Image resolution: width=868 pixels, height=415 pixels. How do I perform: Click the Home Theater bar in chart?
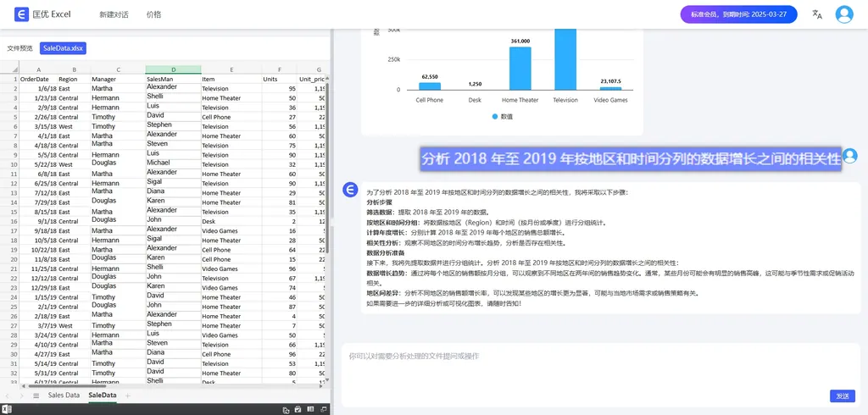[x=520, y=68]
